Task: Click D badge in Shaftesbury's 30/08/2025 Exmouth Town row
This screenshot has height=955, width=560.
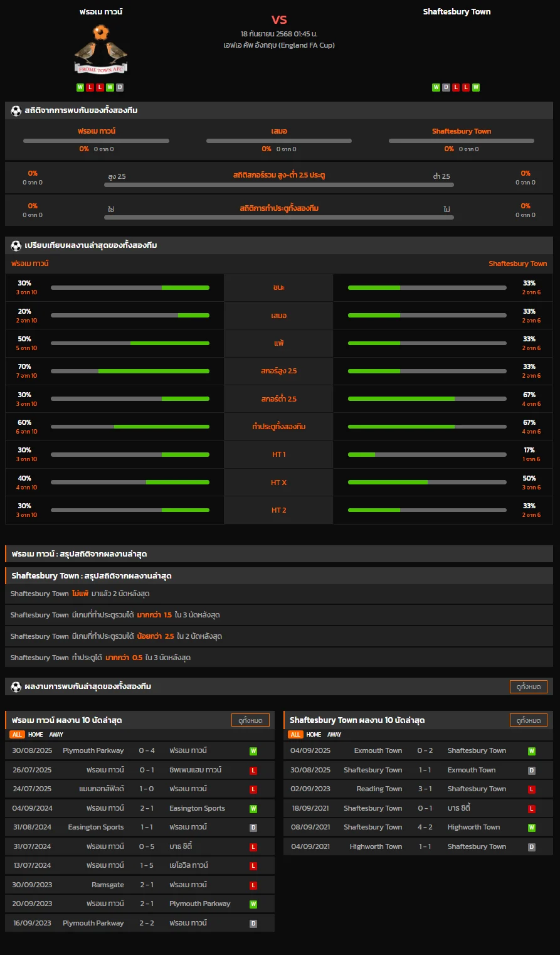Action: (x=532, y=770)
